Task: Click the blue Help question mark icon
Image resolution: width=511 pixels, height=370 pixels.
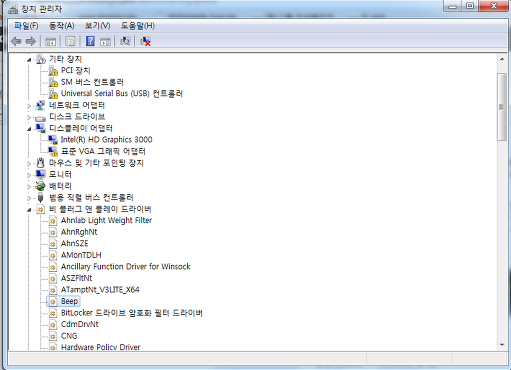Action: (x=90, y=41)
